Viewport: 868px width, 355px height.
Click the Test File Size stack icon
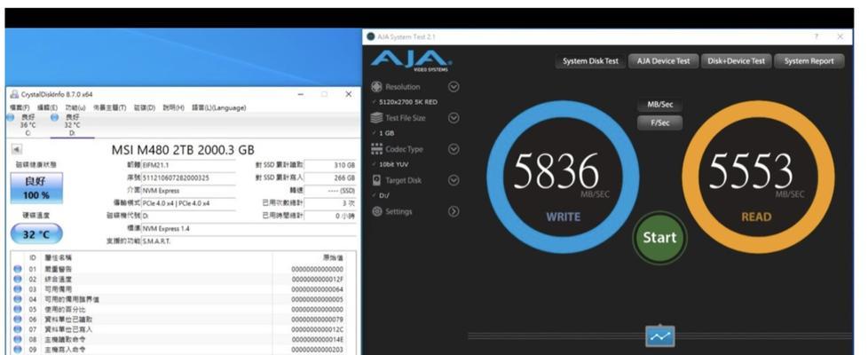tap(377, 118)
